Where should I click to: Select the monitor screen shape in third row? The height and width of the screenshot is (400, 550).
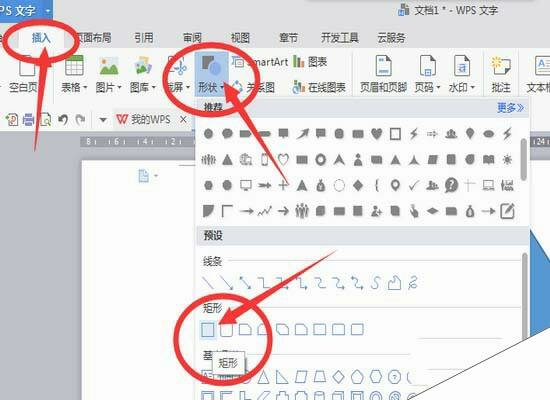pos(246,185)
